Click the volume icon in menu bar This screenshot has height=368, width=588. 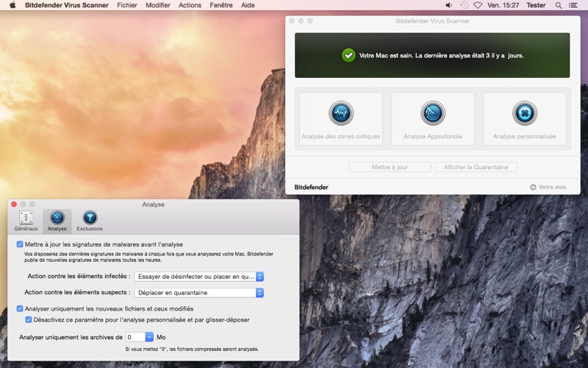click(448, 5)
